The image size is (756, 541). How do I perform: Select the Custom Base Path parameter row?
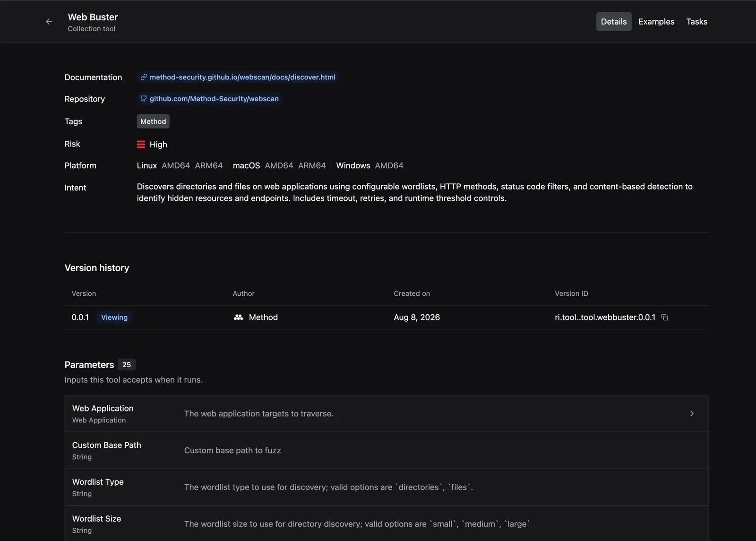(x=387, y=450)
